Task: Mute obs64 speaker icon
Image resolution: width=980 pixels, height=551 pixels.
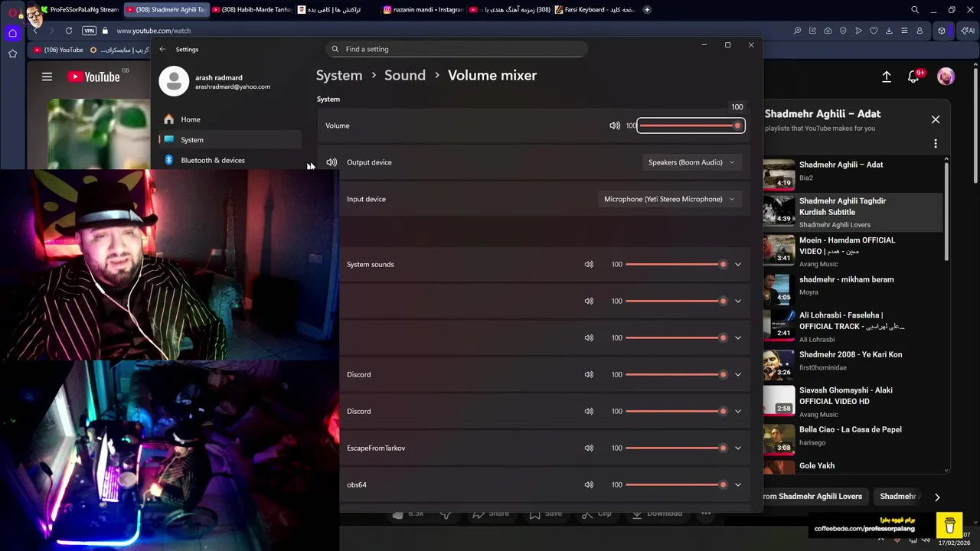Action: tap(589, 484)
